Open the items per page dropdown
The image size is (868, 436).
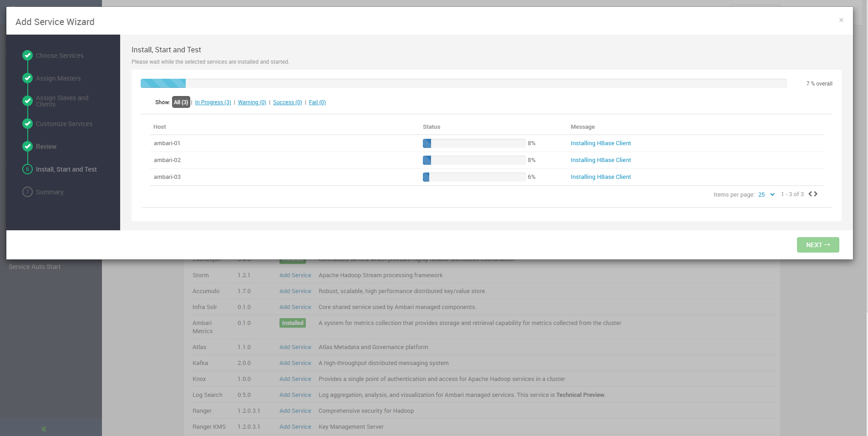[766, 194]
